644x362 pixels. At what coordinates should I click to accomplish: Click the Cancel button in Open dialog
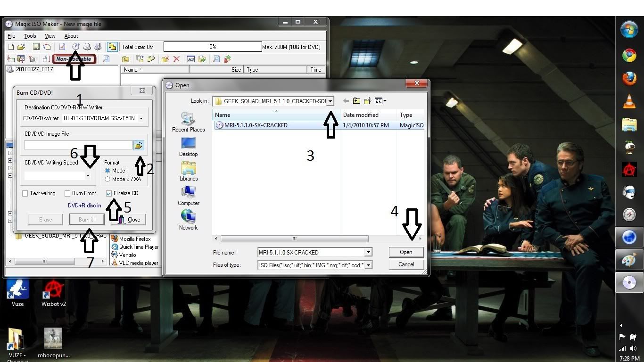pos(406,264)
